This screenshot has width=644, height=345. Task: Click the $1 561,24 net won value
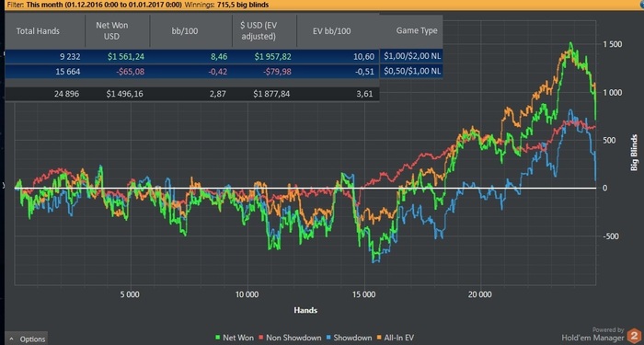pyautogui.click(x=126, y=56)
